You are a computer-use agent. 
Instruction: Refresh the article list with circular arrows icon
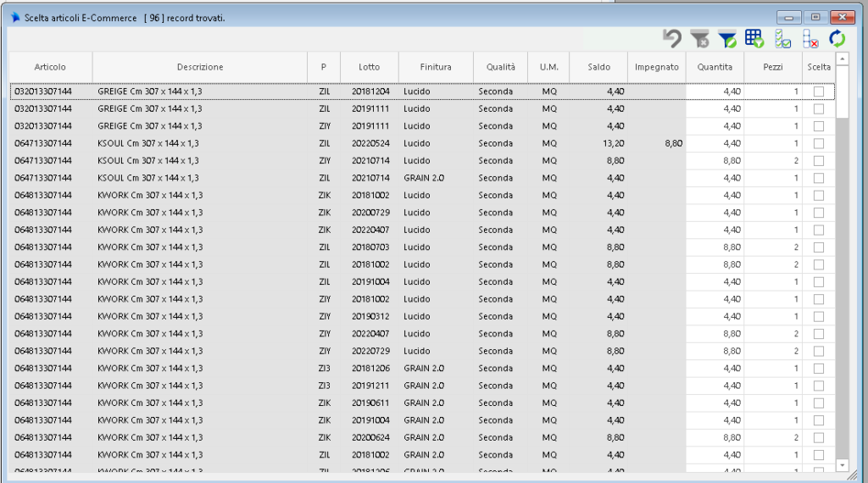click(837, 39)
